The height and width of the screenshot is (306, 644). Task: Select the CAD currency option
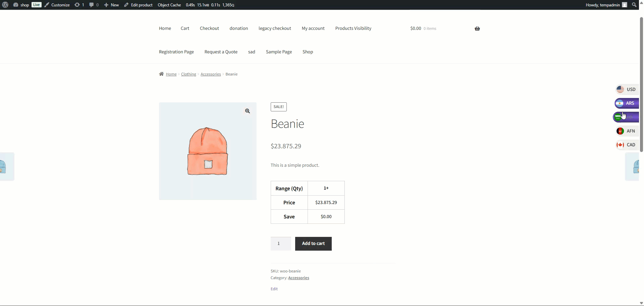point(626,145)
